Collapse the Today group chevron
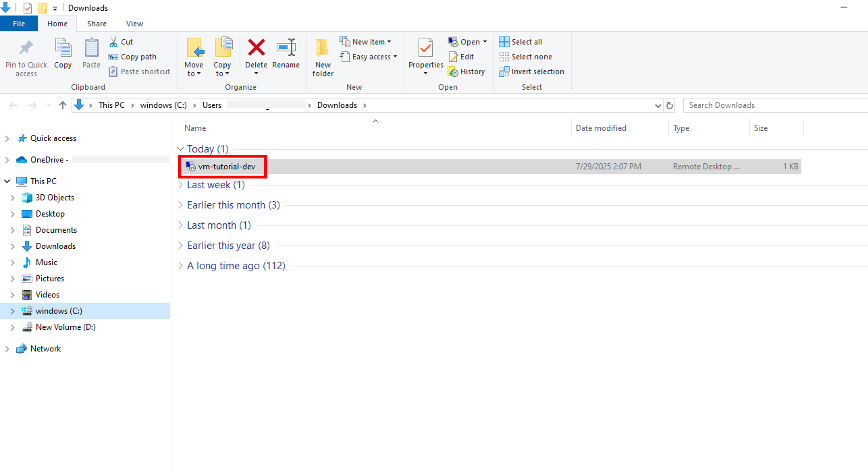 click(181, 149)
